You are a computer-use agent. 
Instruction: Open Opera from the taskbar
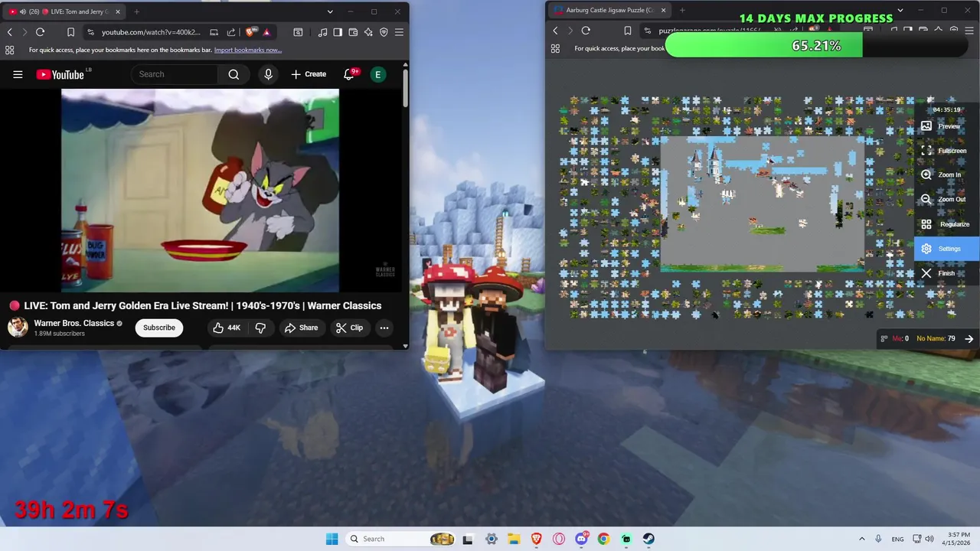559,539
